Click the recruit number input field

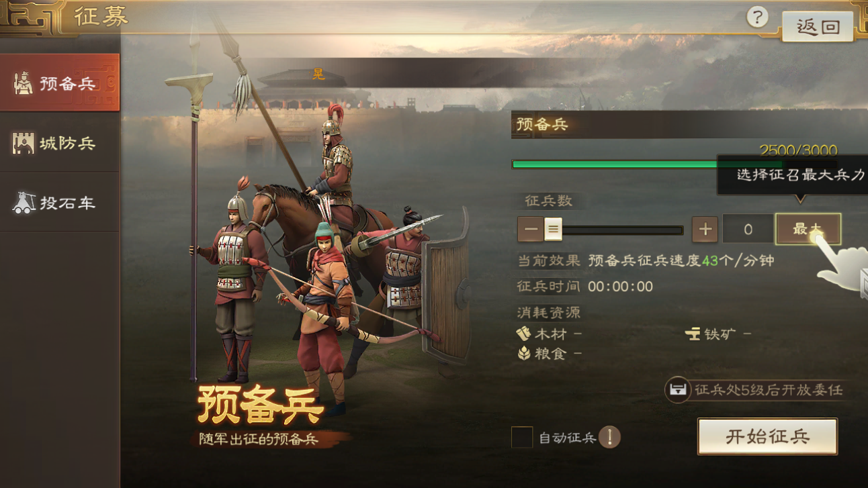748,229
